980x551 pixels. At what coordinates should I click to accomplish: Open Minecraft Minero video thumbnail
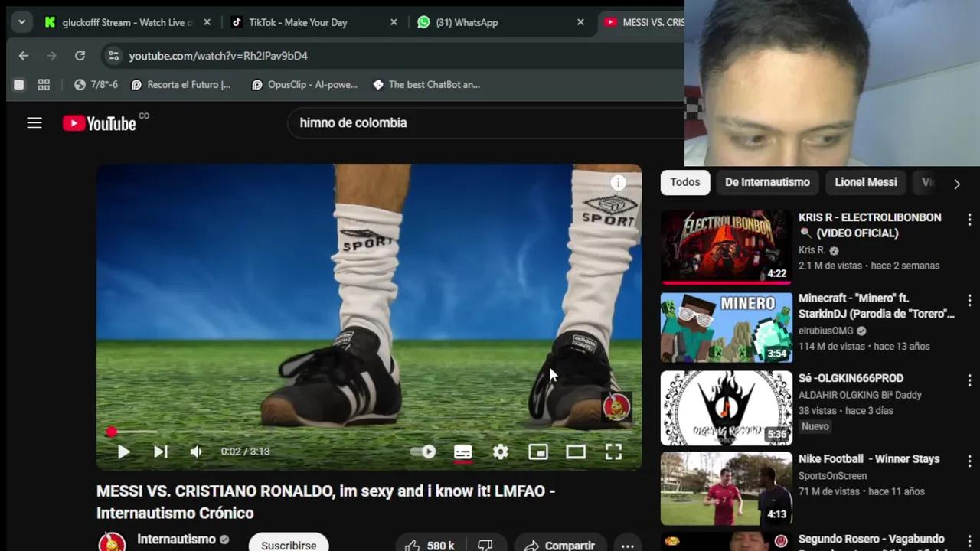(x=726, y=328)
